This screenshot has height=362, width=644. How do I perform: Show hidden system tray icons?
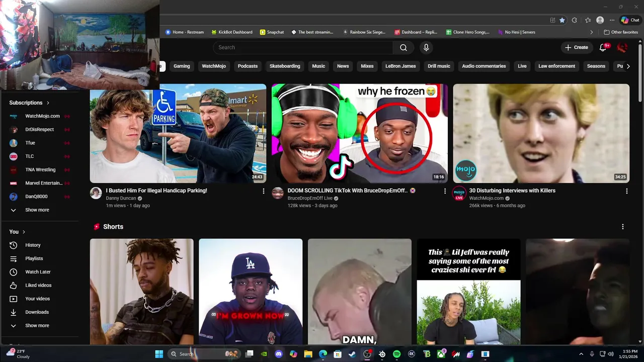581,354
